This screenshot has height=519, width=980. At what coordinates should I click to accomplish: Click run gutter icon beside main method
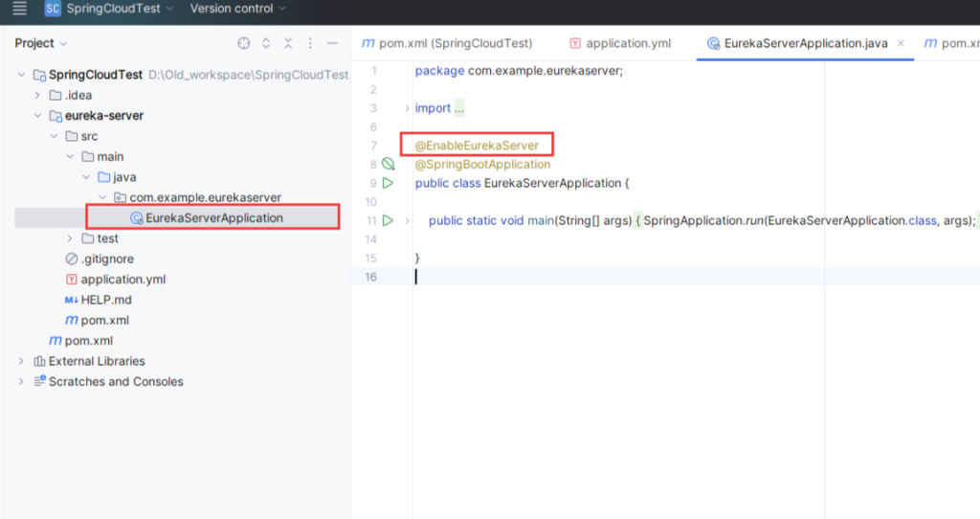(389, 221)
